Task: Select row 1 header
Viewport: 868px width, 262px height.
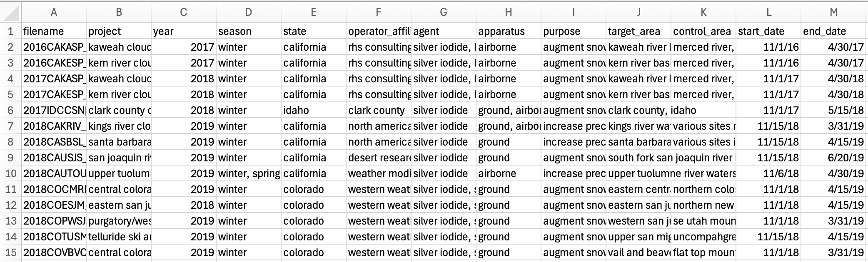Action: pos(11,32)
